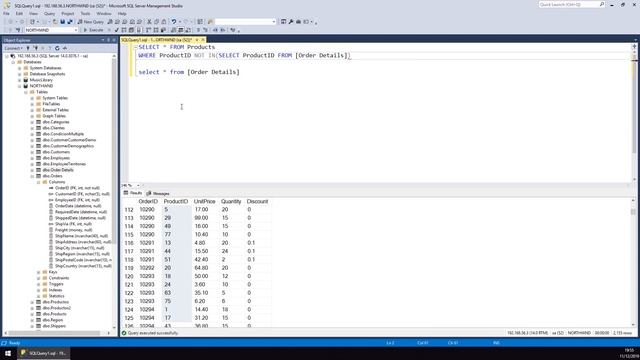Select the Freight column item
This screenshot has width=640, height=360.
coord(73,230)
